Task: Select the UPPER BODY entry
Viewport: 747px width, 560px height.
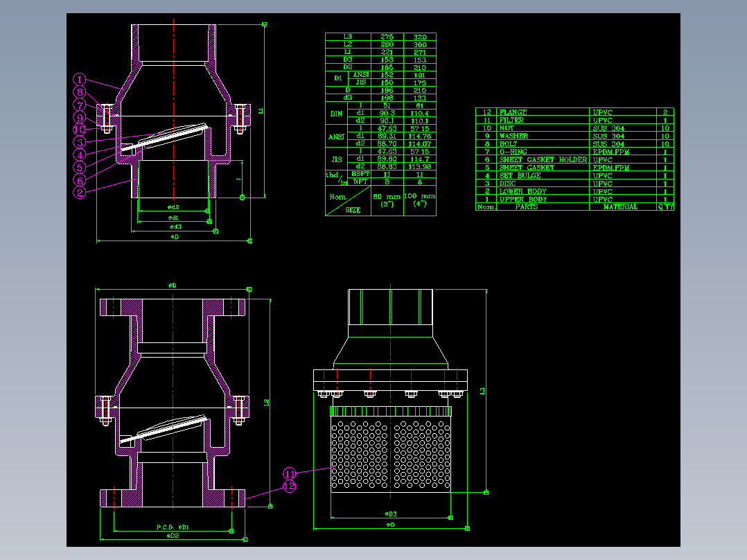Action: click(x=523, y=199)
